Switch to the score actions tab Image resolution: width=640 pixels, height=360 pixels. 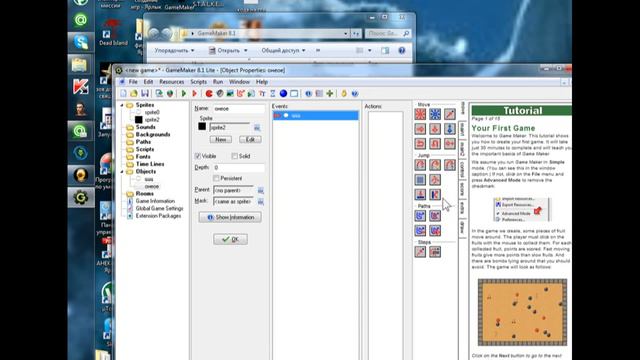[x=462, y=189]
